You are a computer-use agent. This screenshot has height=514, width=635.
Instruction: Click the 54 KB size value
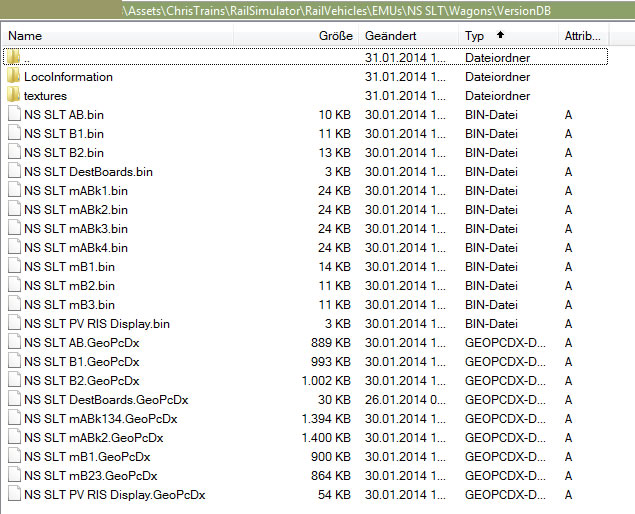coord(334,495)
